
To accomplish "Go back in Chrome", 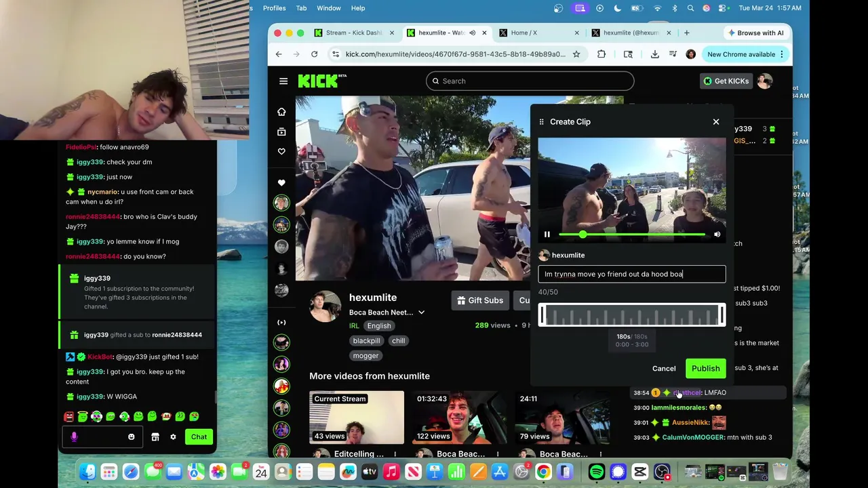I will (279, 54).
